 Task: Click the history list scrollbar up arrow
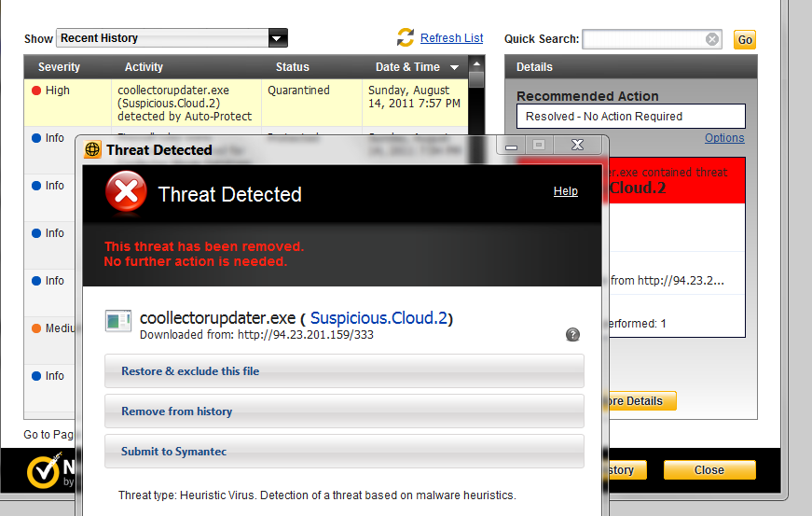476,63
